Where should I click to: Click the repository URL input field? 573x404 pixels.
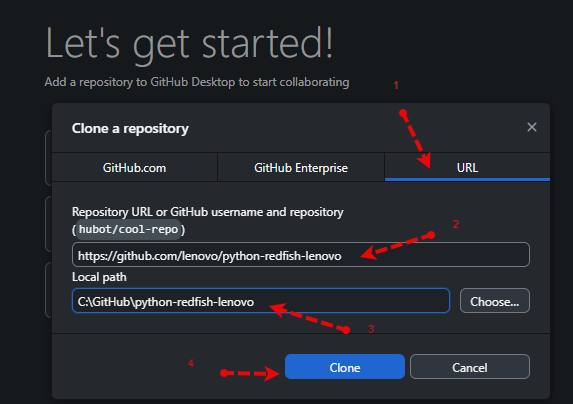click(x=301, y=255)
